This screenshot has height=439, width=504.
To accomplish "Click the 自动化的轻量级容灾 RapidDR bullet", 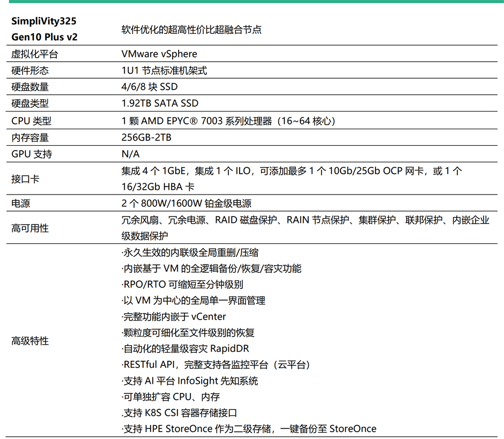I will (185, 349).
